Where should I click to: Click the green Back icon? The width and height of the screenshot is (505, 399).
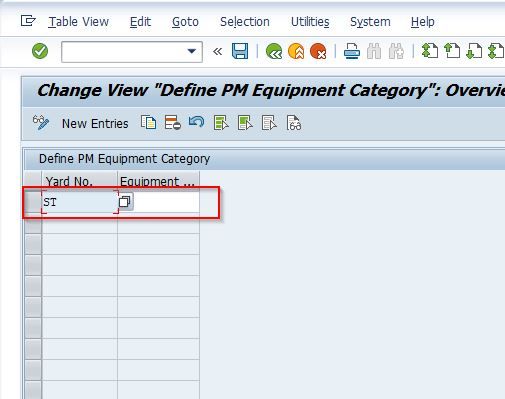(x=274, y=51)
